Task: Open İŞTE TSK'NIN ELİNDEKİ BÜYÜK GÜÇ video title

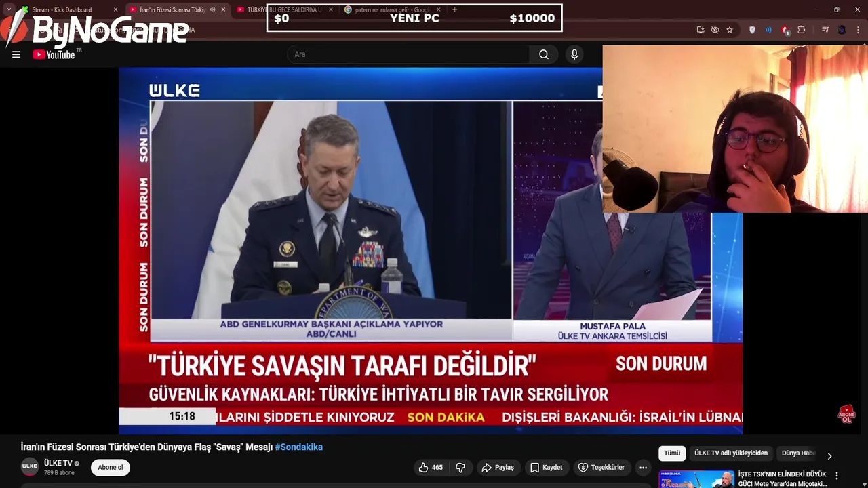Action: coord(783,479)
